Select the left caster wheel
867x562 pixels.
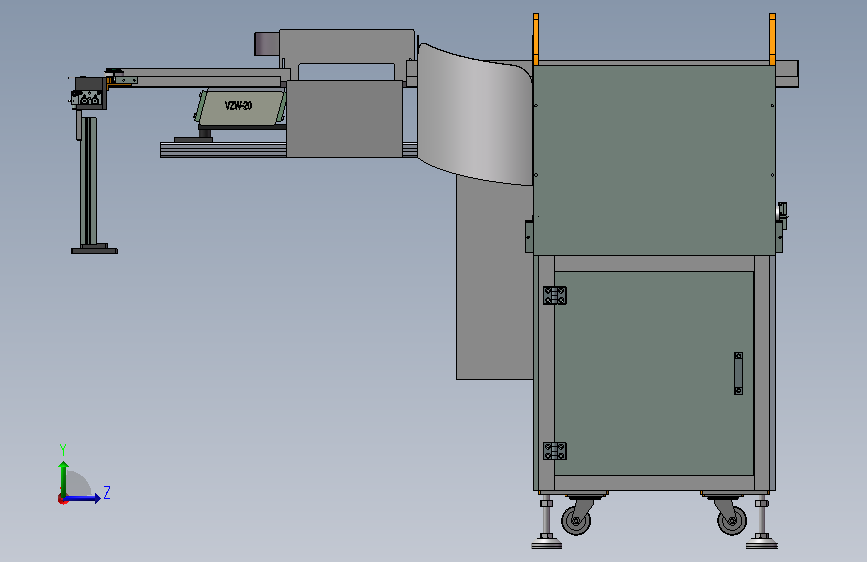(576, 521)
